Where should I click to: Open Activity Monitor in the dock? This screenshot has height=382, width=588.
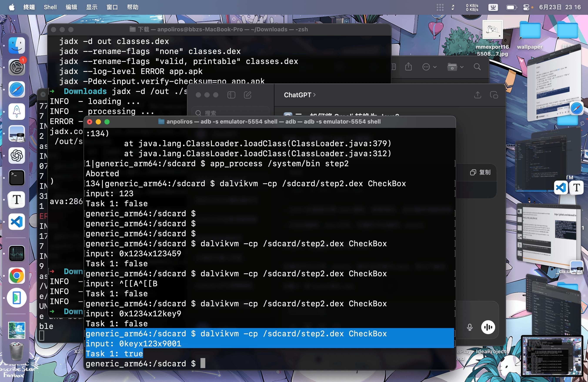tap(17, 253)
